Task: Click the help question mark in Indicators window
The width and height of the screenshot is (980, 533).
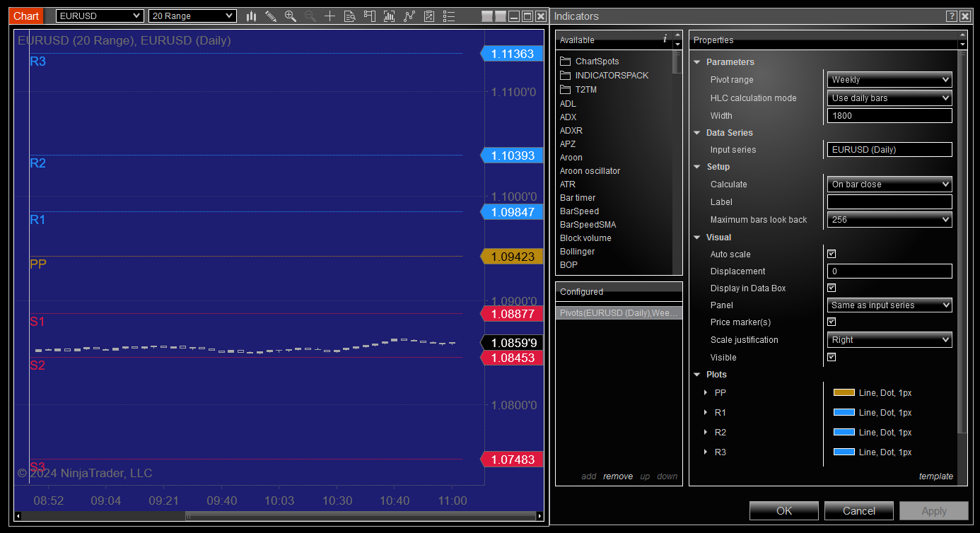Action: (951, 16)
